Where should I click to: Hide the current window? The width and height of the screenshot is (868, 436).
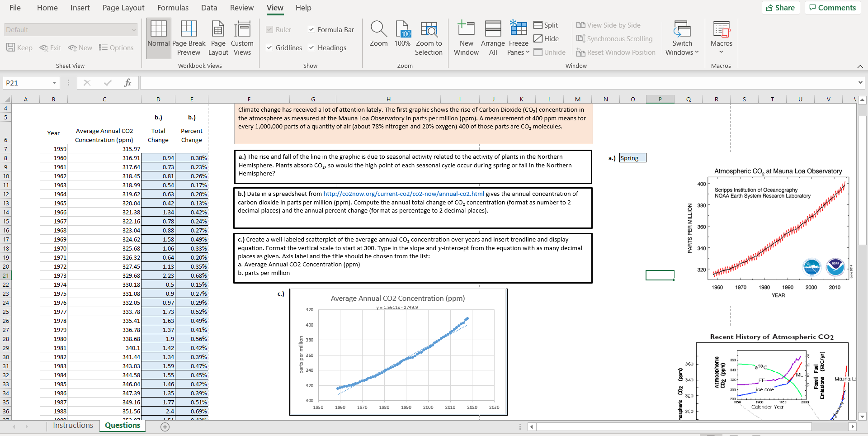pyautogui.click(x=546, y=38)
